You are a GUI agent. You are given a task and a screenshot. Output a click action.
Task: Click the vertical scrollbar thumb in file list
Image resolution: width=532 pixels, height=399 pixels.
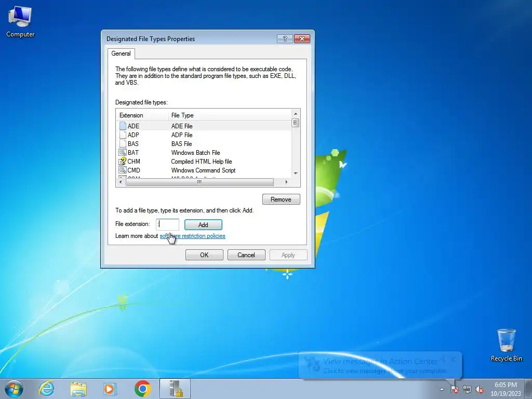pyautogui.click(x=295, y=123)
